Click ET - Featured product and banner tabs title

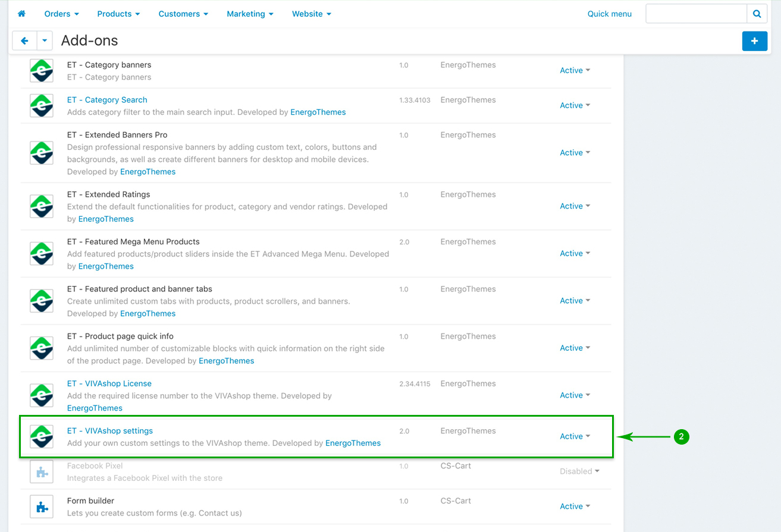(140, 289)
